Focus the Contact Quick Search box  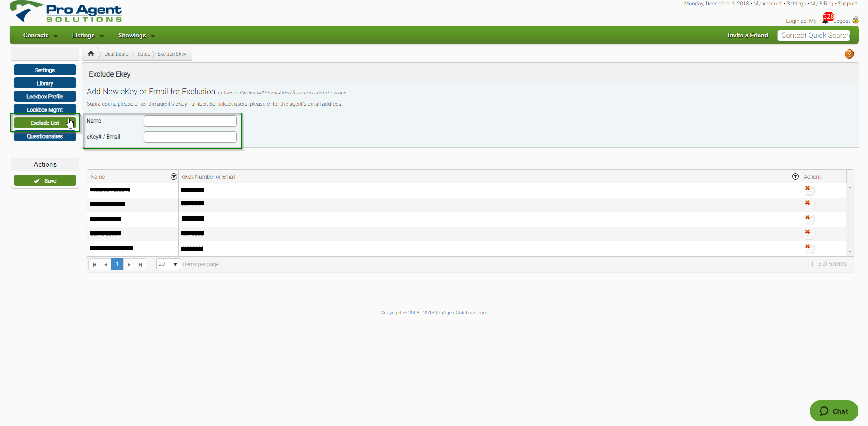[x=814, y=36]
